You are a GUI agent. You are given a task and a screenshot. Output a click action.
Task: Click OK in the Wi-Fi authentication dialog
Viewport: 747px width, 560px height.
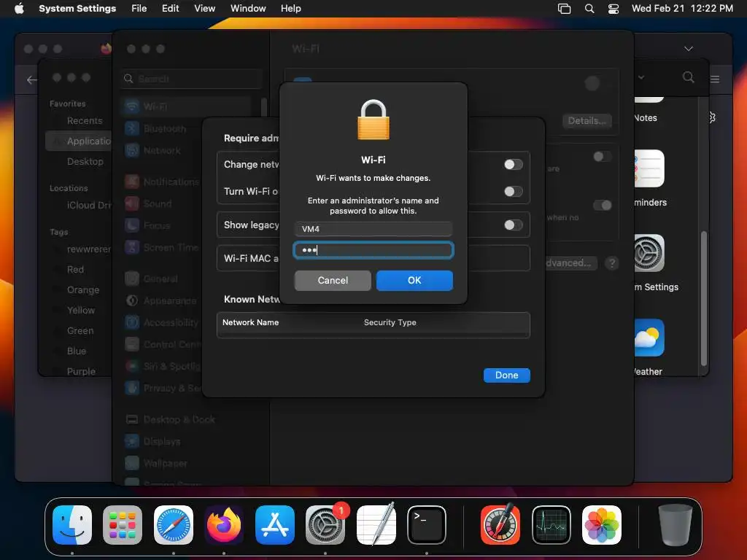tap(414, 281)
